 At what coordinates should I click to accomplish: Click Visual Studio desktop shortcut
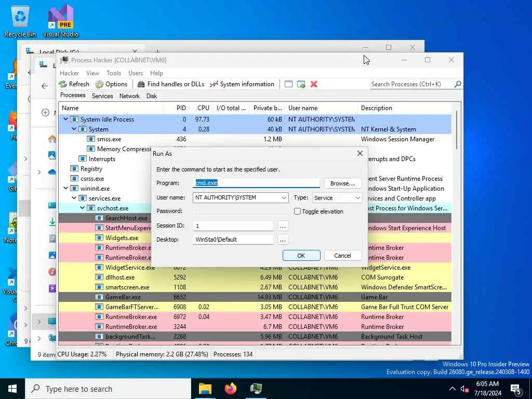[61, 21]
